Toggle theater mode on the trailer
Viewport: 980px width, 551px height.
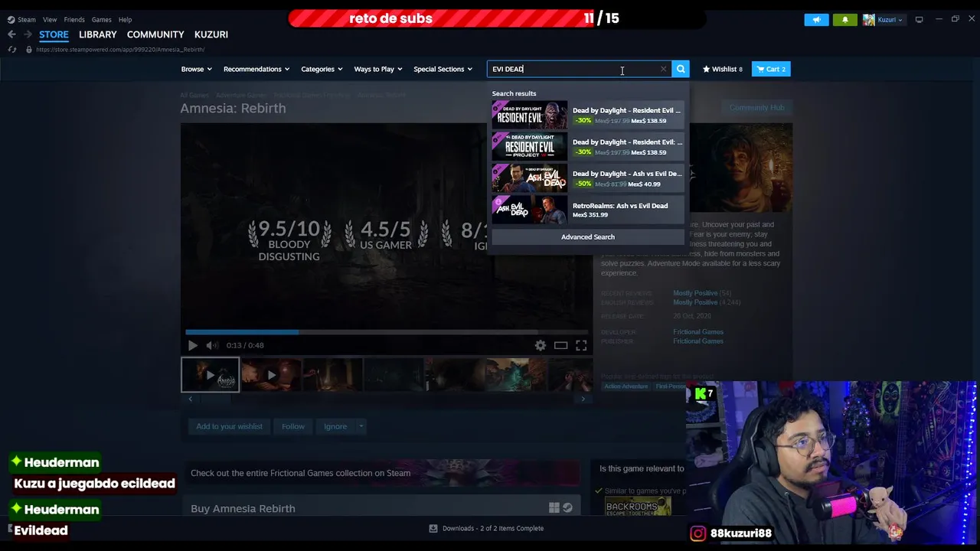click(x=560, y=345)
